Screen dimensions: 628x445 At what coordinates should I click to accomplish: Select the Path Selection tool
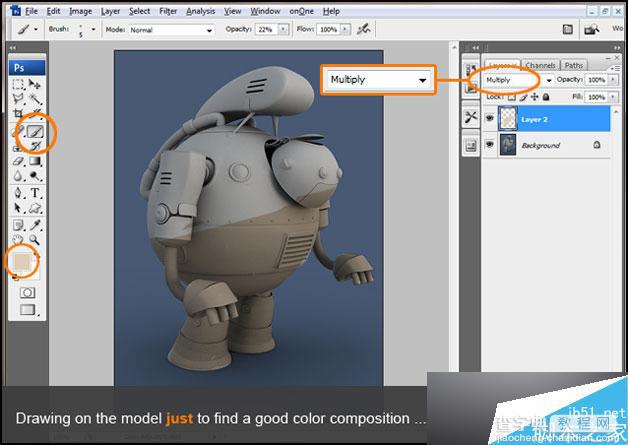pos(18,207)
